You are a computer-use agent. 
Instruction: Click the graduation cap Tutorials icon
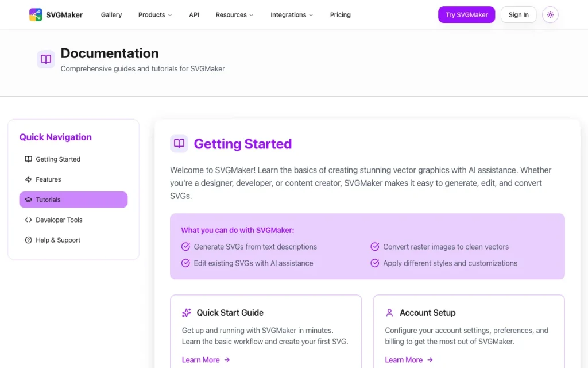[x=29, y=200]
